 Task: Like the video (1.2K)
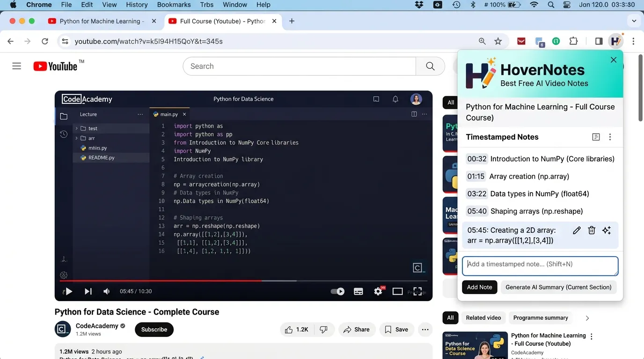pyautogui.click(x=297, y=330)
